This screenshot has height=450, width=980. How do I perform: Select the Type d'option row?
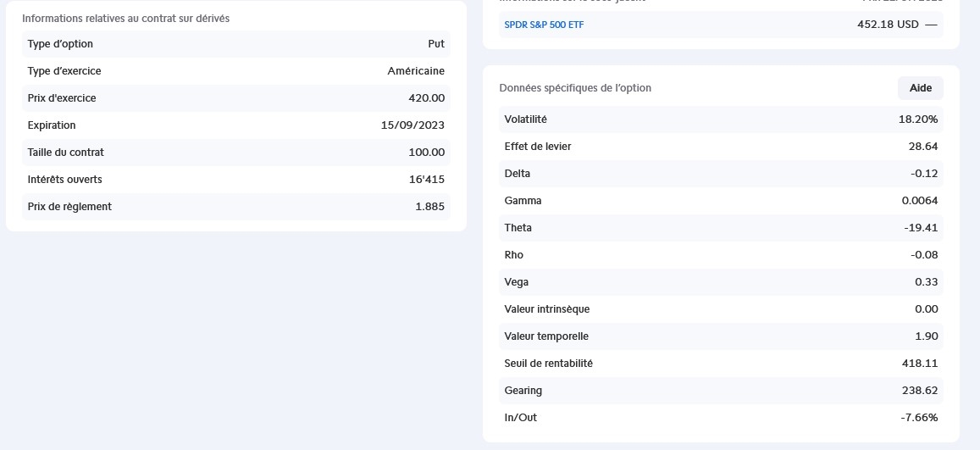(x=235, y=44)
